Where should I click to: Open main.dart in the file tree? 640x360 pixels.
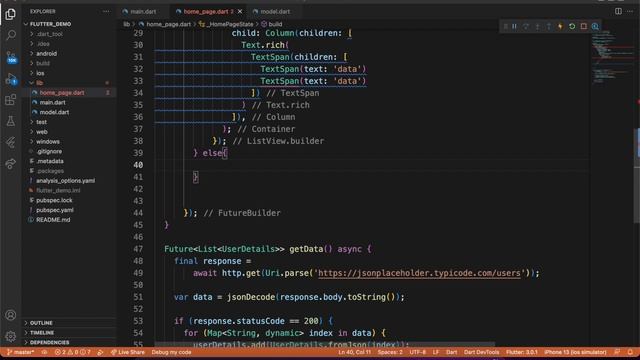[52, 102]
